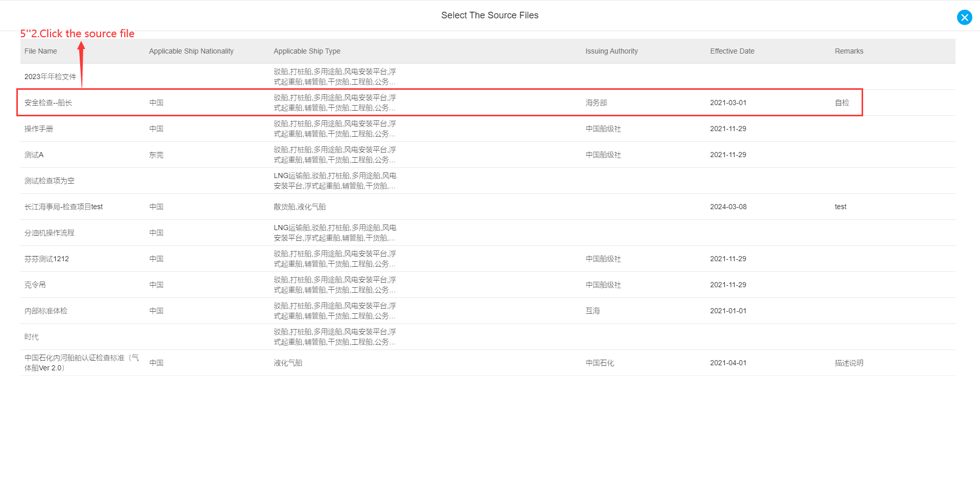Click the 自检 remark cell
Viewport: 980px width, 479px height.
pos(842,103)
